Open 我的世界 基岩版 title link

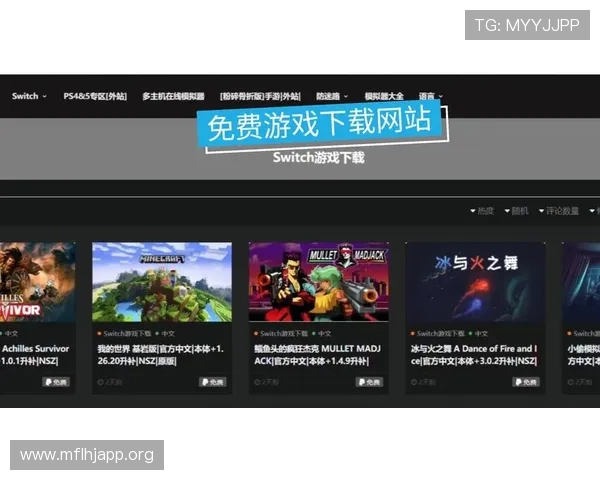click(161, 355)
